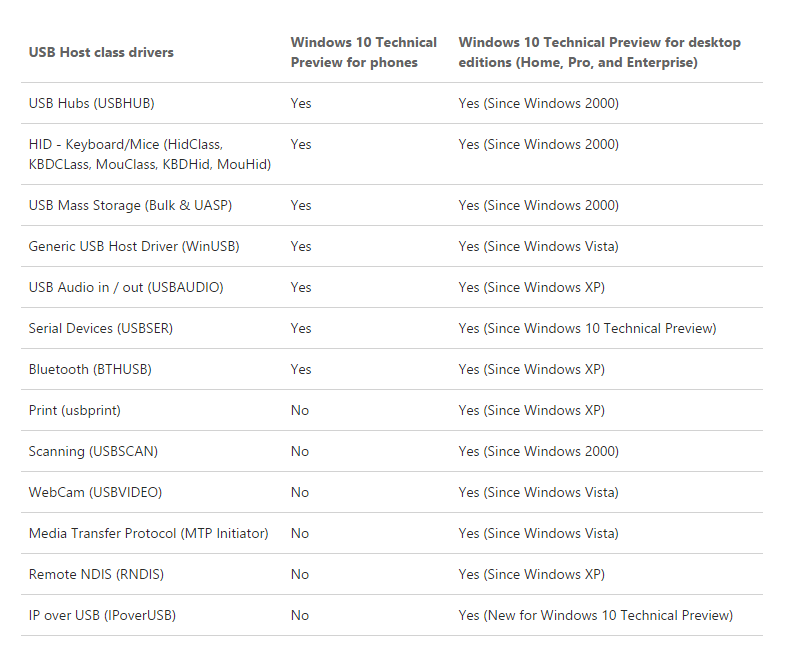Select the "Scanning (USBSCAN)" cell
The width and height of the screenshot is (790, 651).
pos(93,451)
